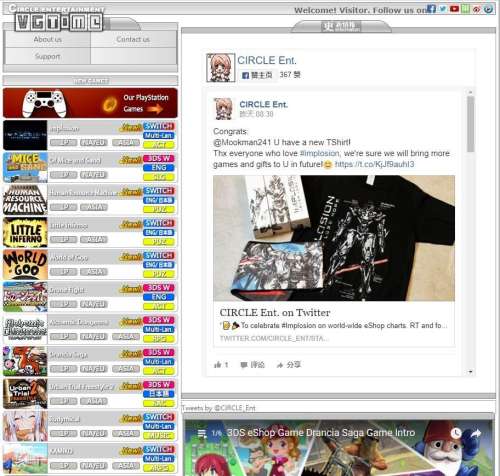
Task: Open the t.co shortened link in post
Action: pos(375,164)
